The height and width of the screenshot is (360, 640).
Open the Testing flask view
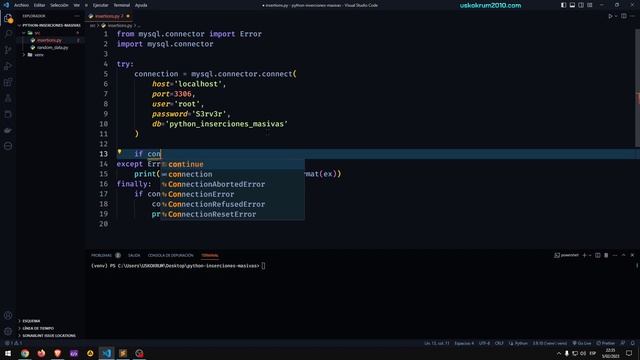click(8, 98)
